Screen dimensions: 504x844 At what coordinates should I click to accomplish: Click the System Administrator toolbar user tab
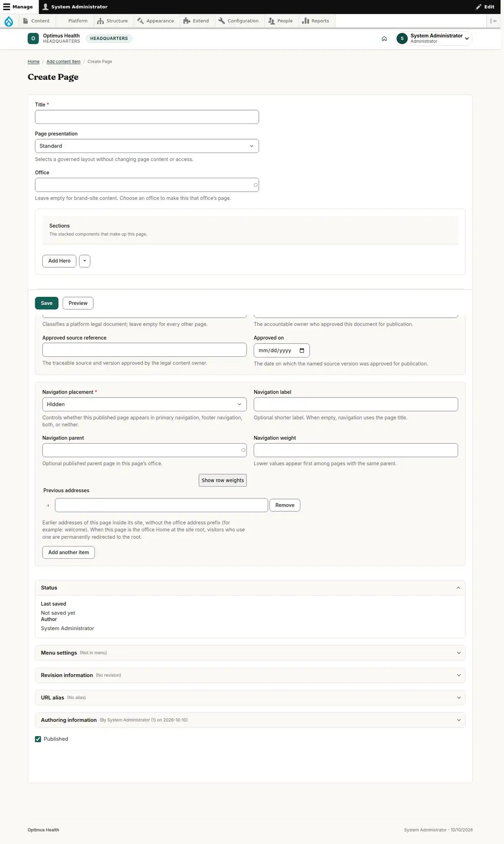point(75,7)
